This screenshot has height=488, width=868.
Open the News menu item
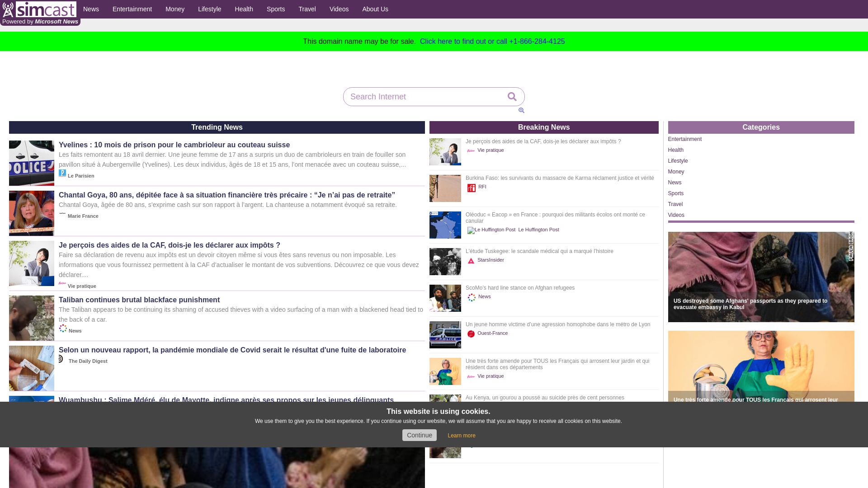[x=91, y=9]
